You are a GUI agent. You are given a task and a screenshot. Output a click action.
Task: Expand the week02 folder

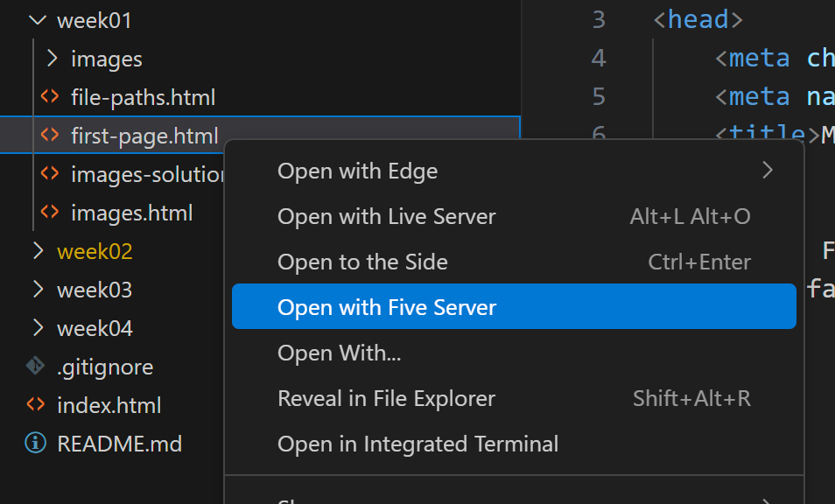pyautogui.click(x=37, y=251)
